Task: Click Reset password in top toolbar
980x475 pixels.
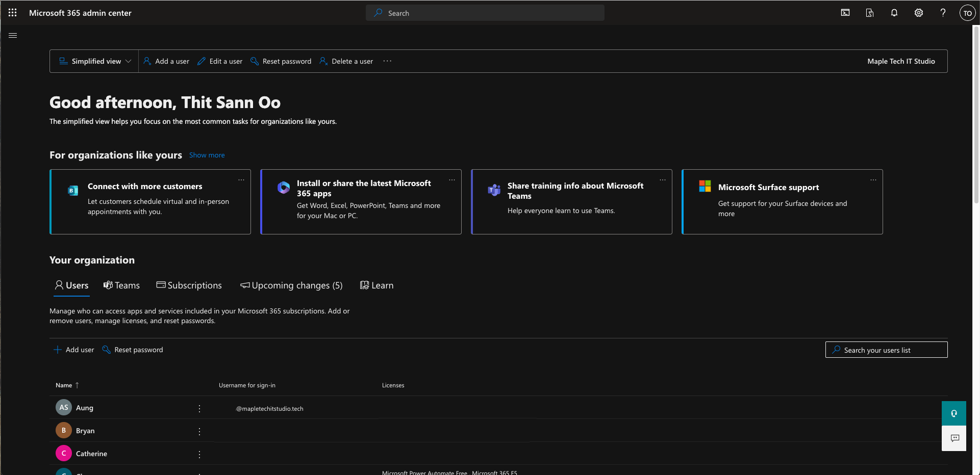Action: pos(281,61)
